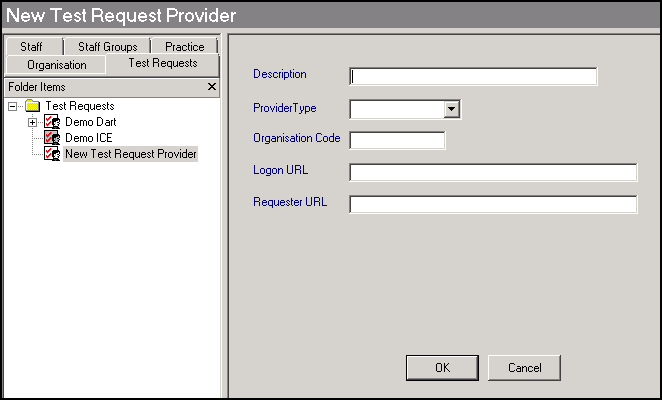Select New Test Request Provider tree item

130,154
